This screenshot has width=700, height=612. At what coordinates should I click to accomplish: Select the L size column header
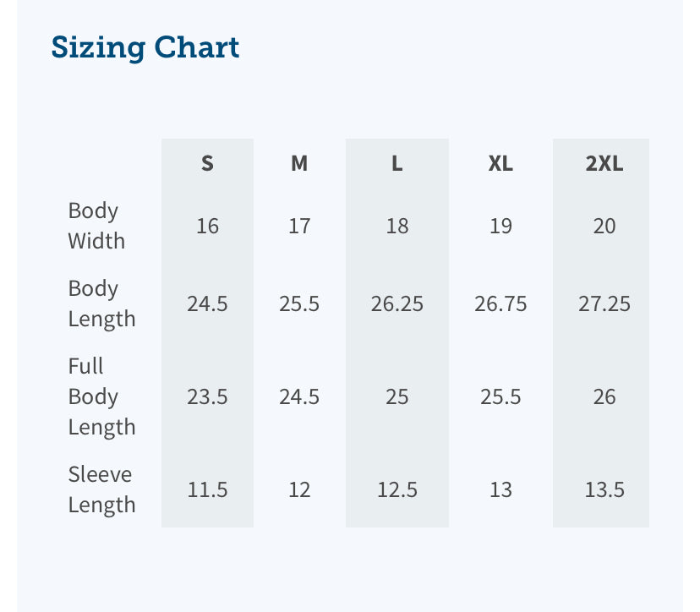click(x=396, y=164)
